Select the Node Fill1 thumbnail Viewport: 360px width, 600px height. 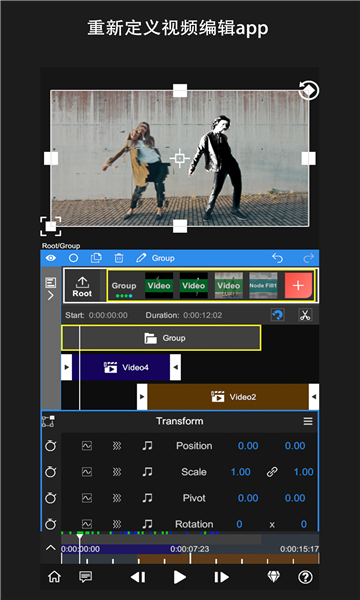(x=263, y=285)
